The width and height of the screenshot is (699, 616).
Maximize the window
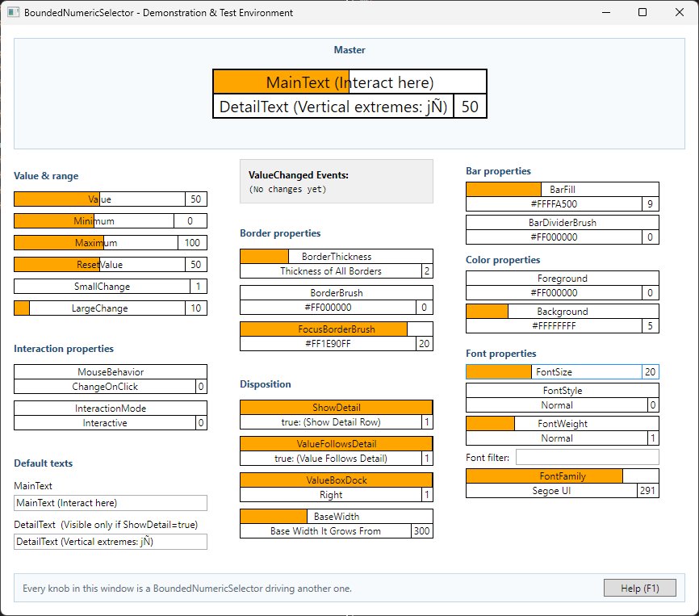tap(642, 12)
